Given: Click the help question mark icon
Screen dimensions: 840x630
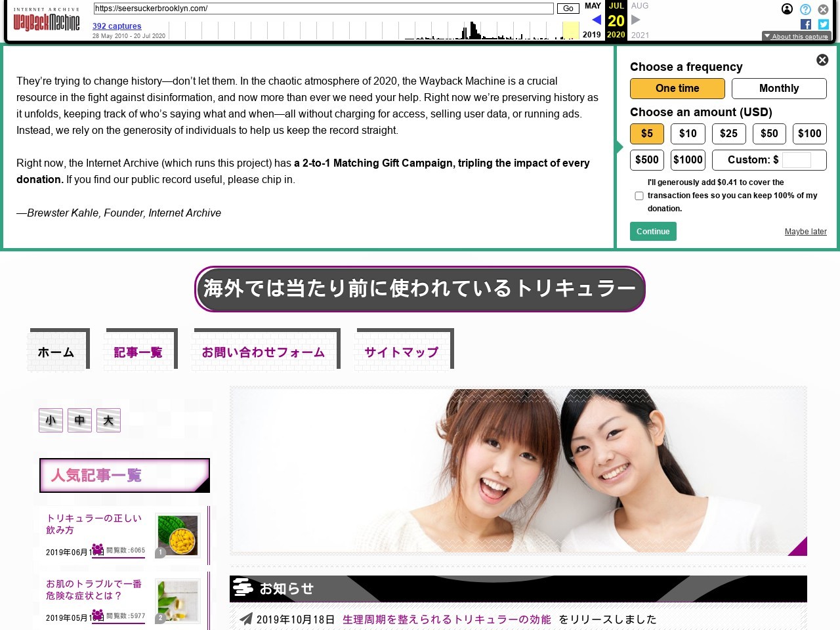Looking at the screenshot, I should click(x=805, y=9).
